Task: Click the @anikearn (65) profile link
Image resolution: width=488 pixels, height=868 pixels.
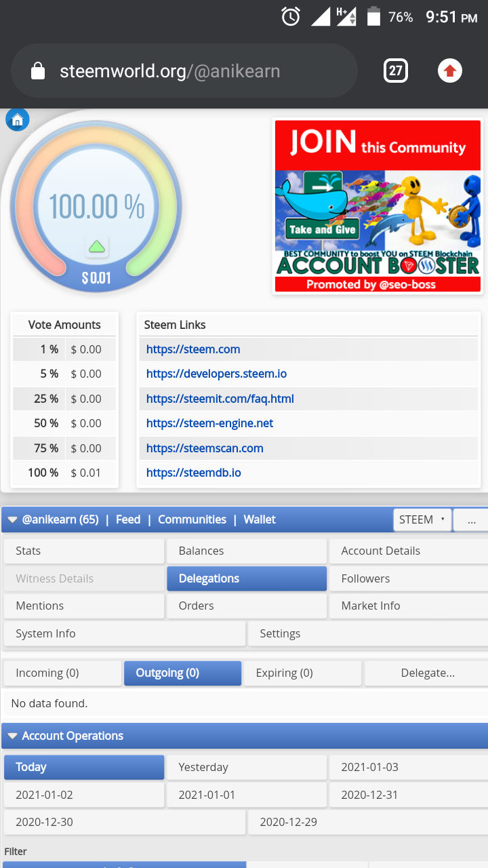Action: [x=60, y=519]
